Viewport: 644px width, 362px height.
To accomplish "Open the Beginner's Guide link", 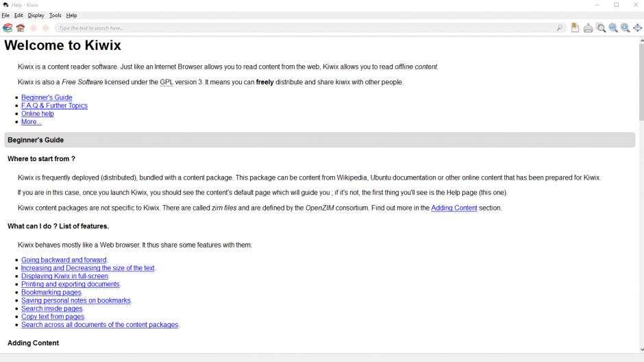I will click(x=47, y=97).
